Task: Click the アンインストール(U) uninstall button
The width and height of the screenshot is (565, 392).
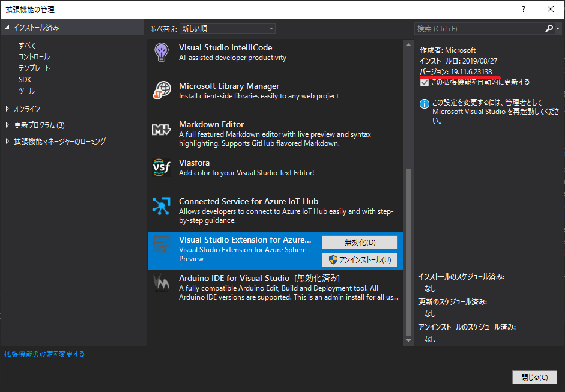Action: (360, 260)
